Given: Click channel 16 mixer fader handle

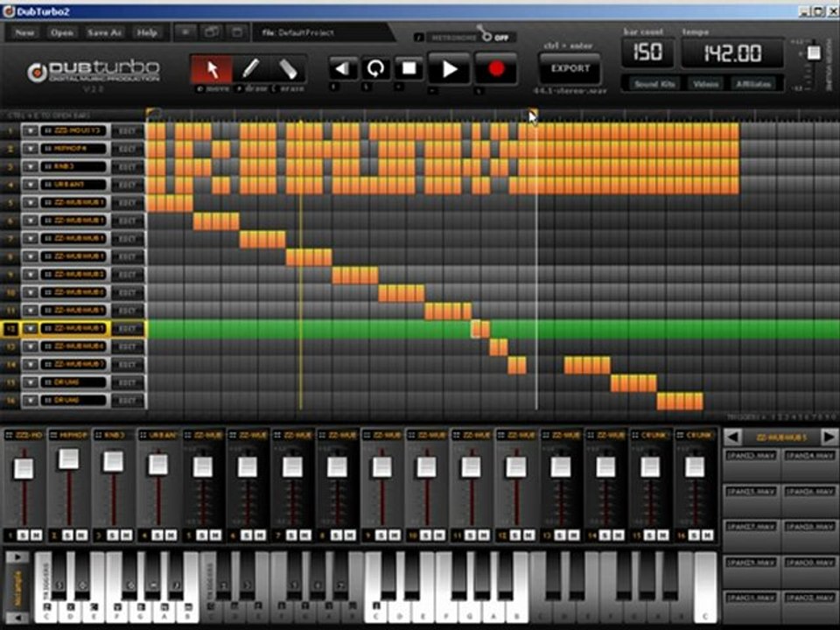Looking at the screenshot, I should click(694, 467).
